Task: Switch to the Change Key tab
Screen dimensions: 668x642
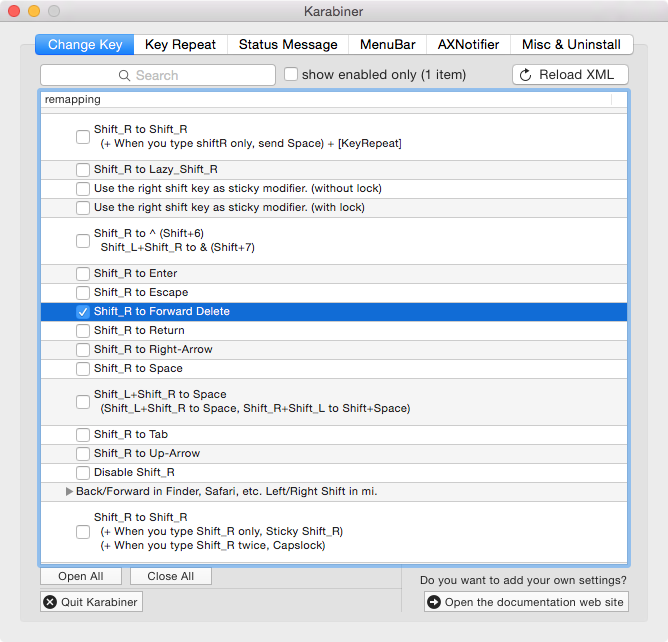Action: point(85,45)
